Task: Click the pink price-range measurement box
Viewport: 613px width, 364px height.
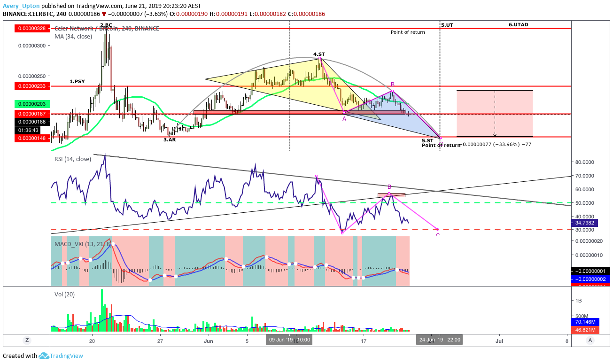Action: tap(495, 113)
